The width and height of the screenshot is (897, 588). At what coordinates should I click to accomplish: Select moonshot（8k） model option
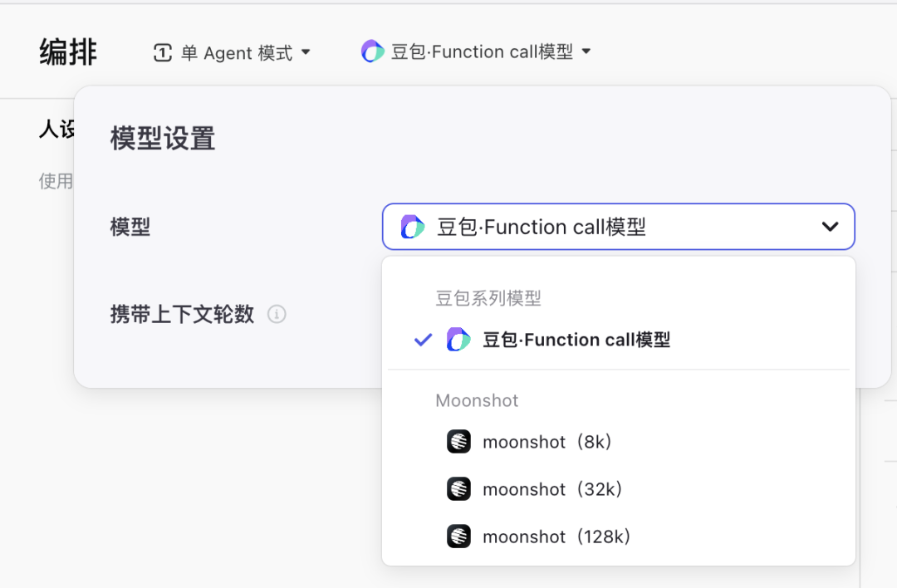[x=547, y=442]
